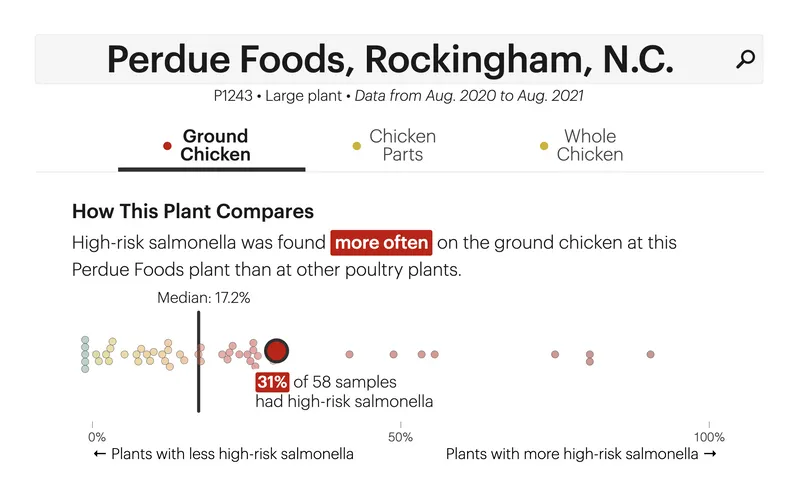Select the Ground Chicken tab
Viewport: 800px width, 486px height.
coord(212,146)
